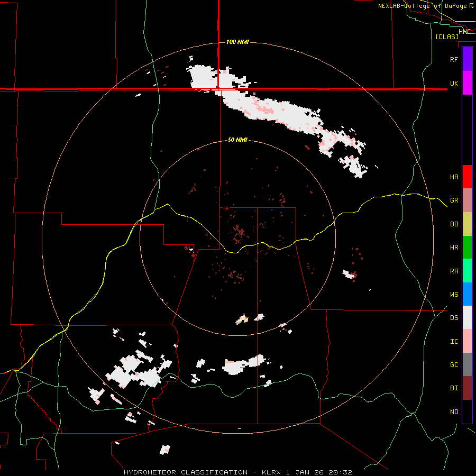Click the 'NEXLAB-College of DuPage' credit text
Screen dimensions: 476x476
tap(422, 6)
